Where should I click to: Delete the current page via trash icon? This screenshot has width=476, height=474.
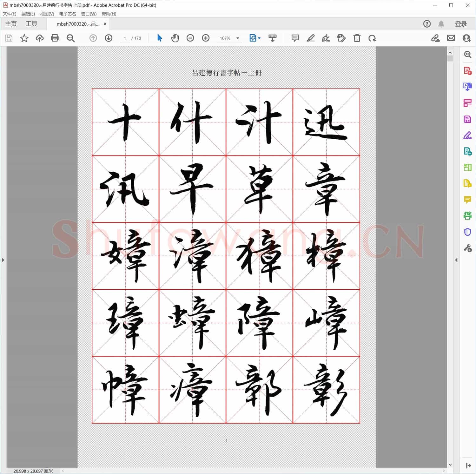[357, 38]
